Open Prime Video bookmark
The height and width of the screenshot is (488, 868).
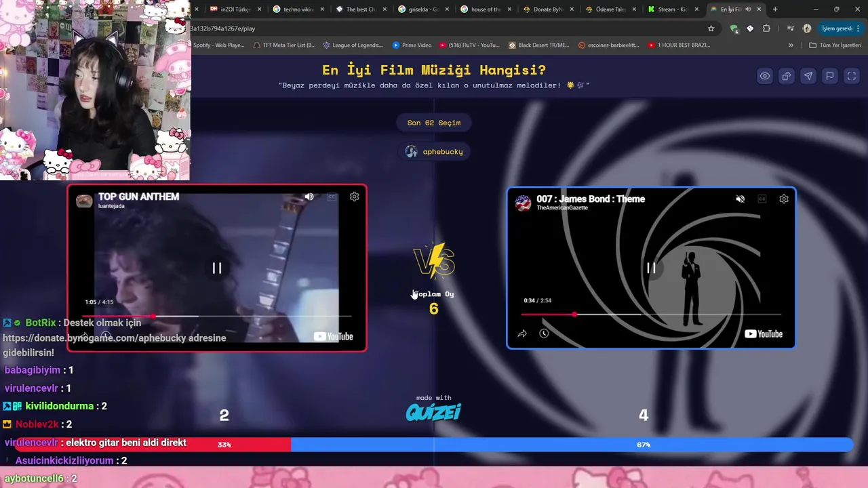(x=412, y=45)
